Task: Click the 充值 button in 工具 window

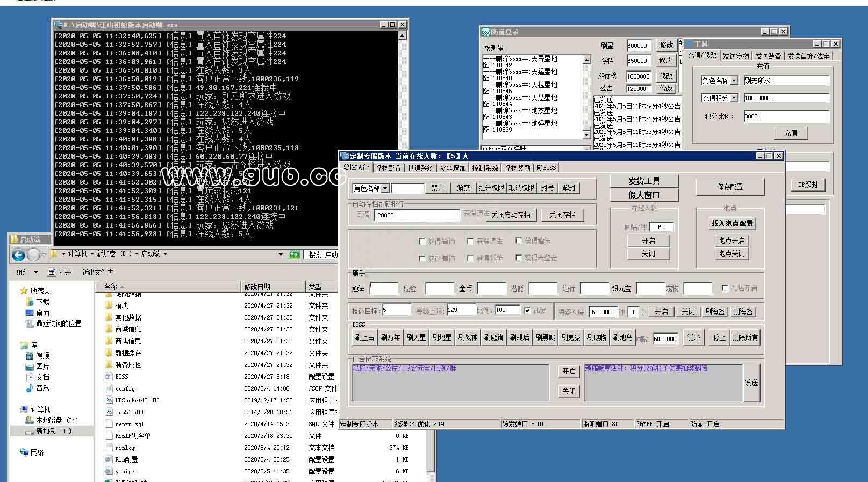Action: point(791,133)
